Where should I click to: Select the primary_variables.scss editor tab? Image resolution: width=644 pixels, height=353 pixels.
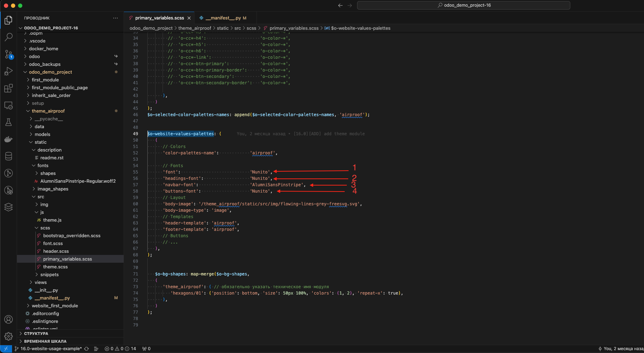(159, 18)
